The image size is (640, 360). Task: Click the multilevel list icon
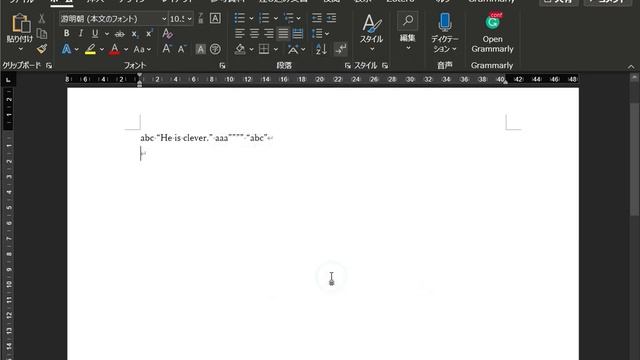289,18
